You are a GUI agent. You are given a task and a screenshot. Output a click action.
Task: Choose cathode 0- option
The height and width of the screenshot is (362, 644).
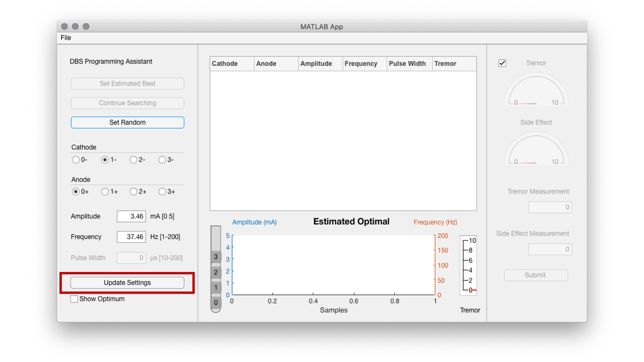click(76, 160)
